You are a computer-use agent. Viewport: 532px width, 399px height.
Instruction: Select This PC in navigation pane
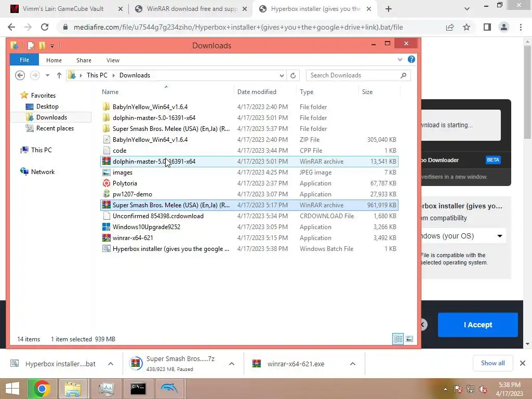41,150
